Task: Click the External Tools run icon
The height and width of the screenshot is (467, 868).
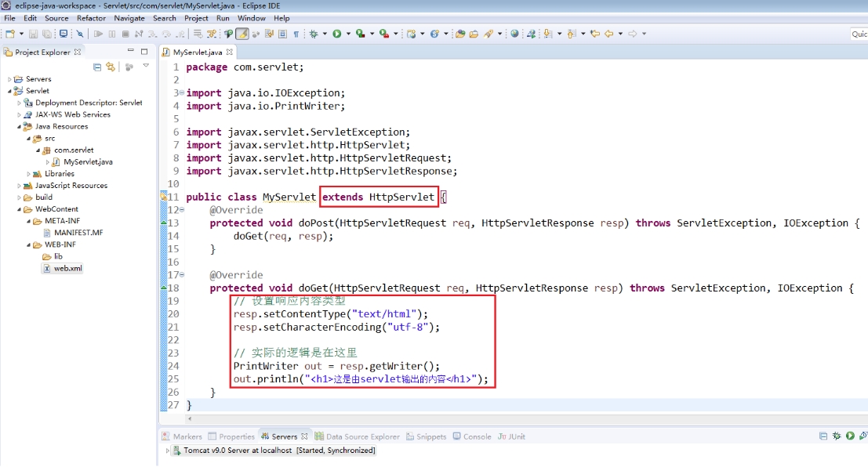Action: pyautogui.click(x=384, y=34)
